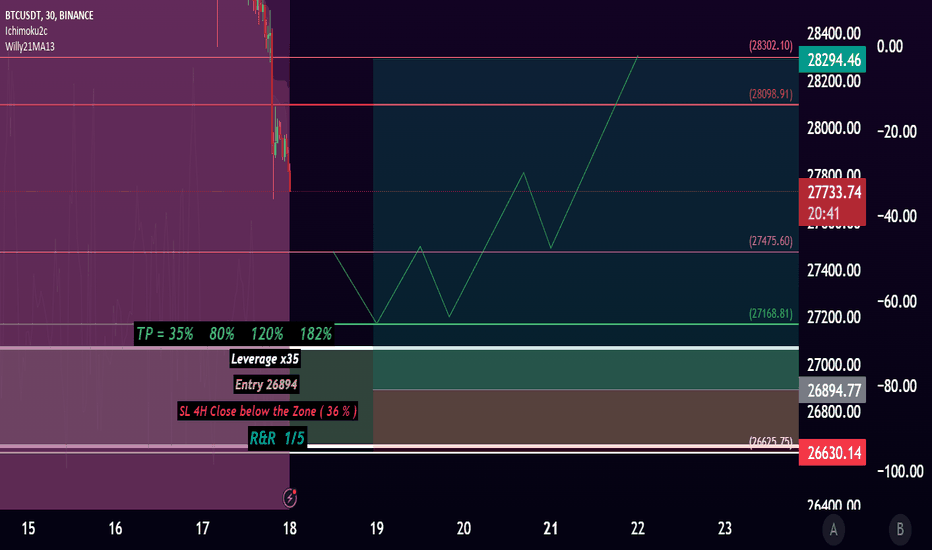Click date 15 on the time axis

coord(28,528)
